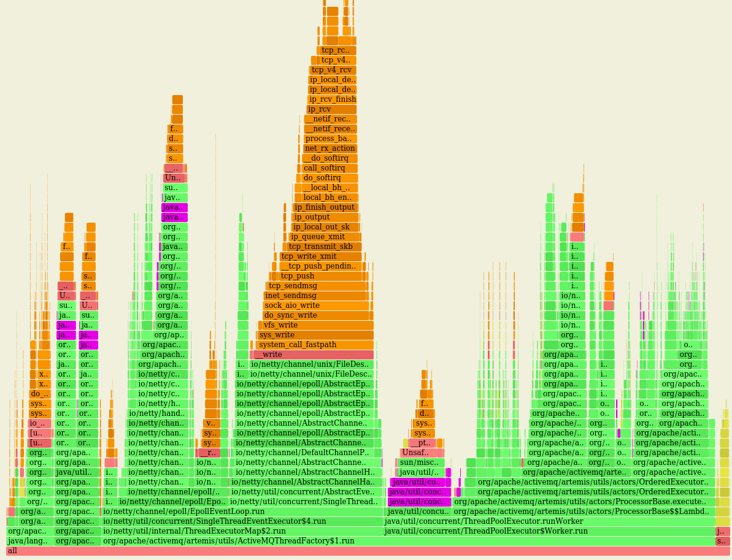
Task: Click the ThreadPoolExecutor.runWorker frame
Action: coord(549,521)
